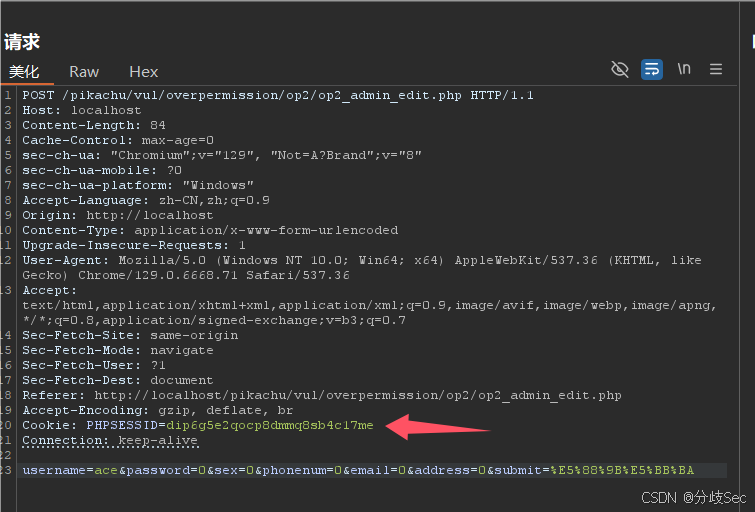
Task: Click the User-Agent Mozilla/5.0 line
Action: 362,260
